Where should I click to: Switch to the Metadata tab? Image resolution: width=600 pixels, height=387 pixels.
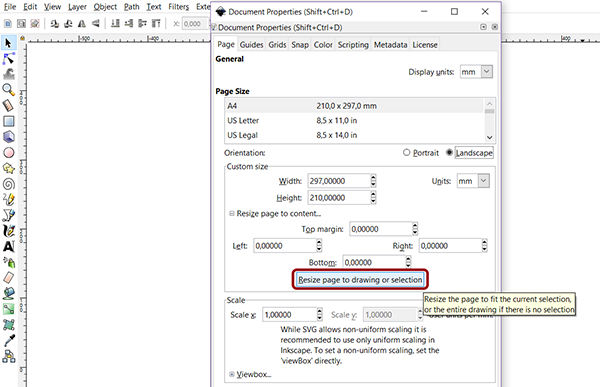tap(390, 45)
